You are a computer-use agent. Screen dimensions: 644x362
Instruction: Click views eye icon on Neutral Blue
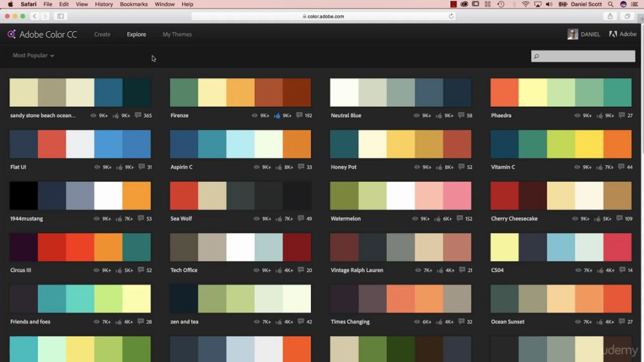[417, 115]
